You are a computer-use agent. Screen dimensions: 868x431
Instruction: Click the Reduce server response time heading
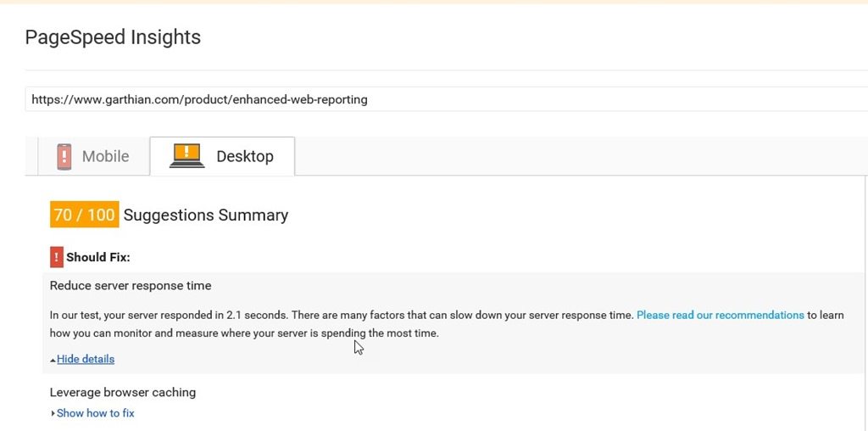(x=131, y=286)
